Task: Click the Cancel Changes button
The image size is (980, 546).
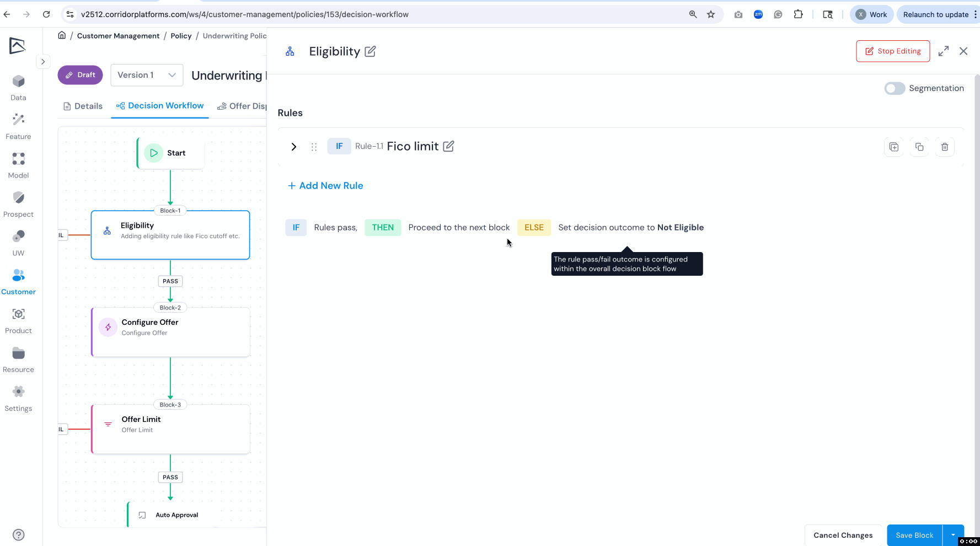Action: click(x=843, y=535)
